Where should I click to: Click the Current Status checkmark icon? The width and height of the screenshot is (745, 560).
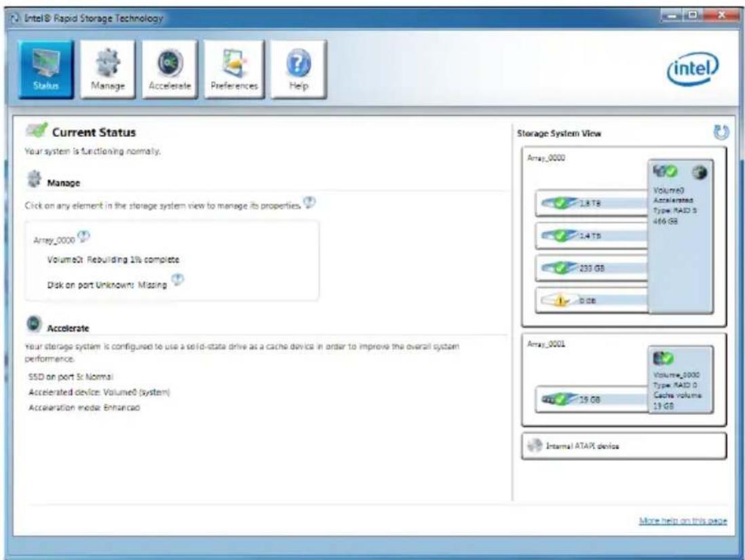click(x=37, y=130)
